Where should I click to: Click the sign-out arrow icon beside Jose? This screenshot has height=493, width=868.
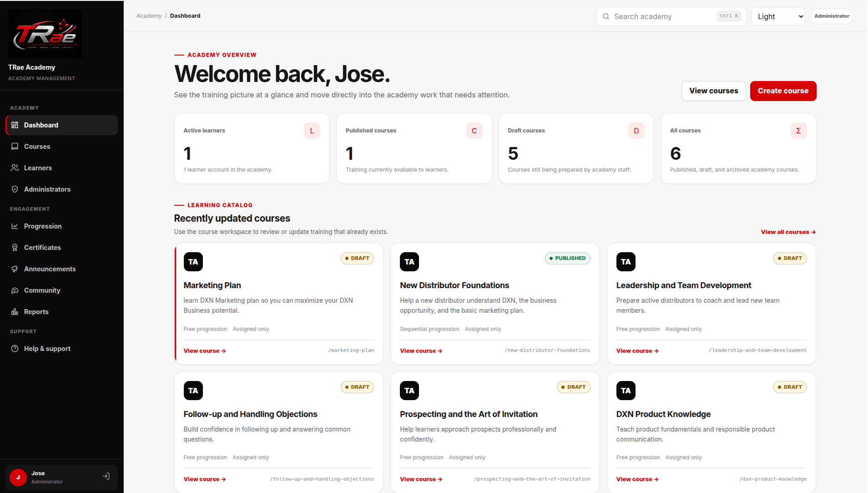tap(106, 477)
